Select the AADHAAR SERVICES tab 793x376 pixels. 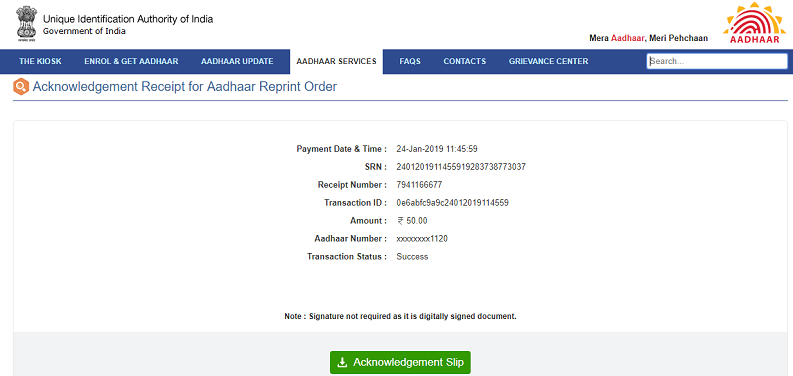tap(336, 61)
